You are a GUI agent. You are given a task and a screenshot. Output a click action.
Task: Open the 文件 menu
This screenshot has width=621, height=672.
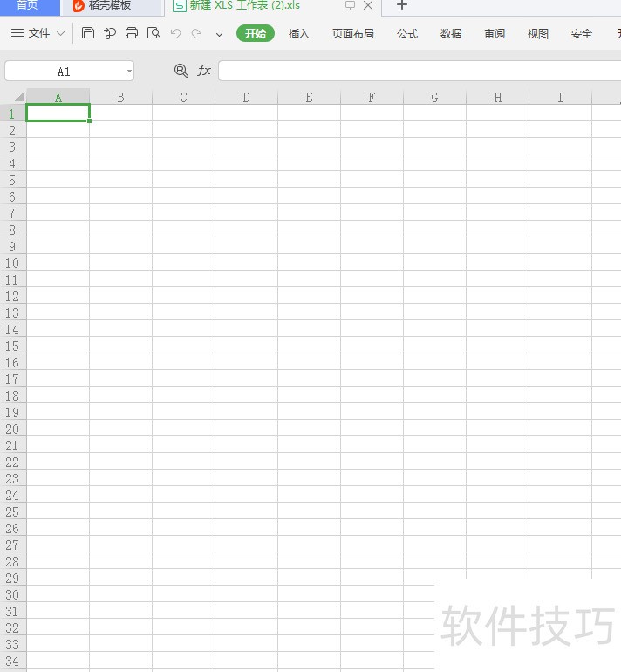coord(39,33)
